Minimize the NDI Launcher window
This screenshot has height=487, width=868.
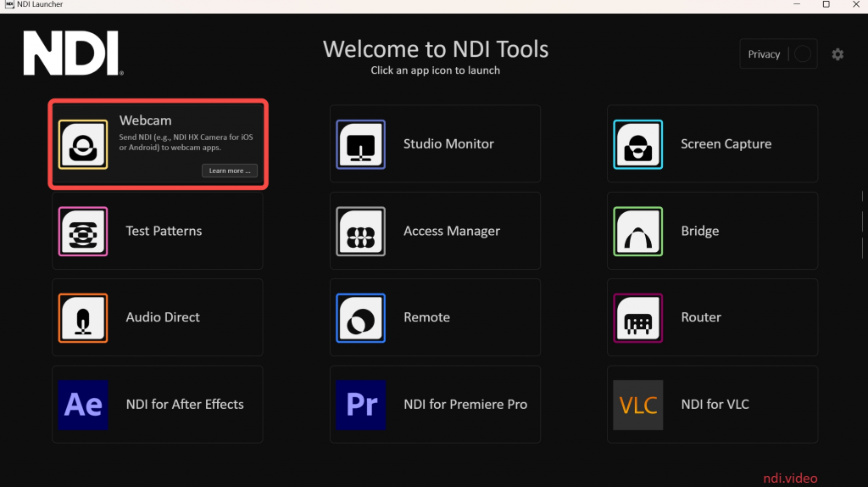click(797, 4)
